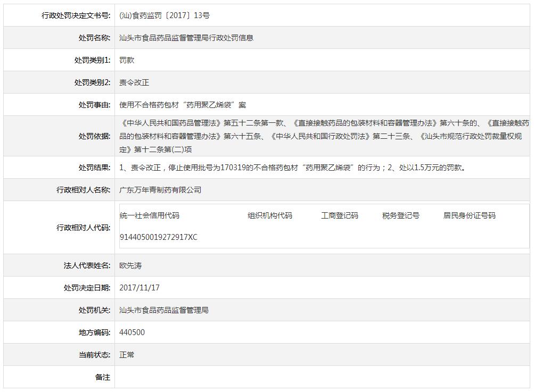Viewport: 534px width, 392px height.
Task: Select credit code 9144050019272917XC
Action: pos(158,237)
